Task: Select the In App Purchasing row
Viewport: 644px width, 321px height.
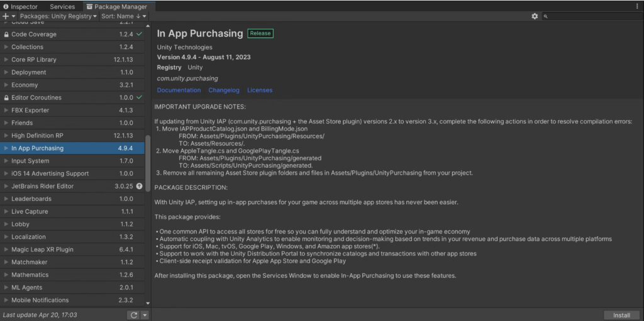Action: (x=72, y=148)
